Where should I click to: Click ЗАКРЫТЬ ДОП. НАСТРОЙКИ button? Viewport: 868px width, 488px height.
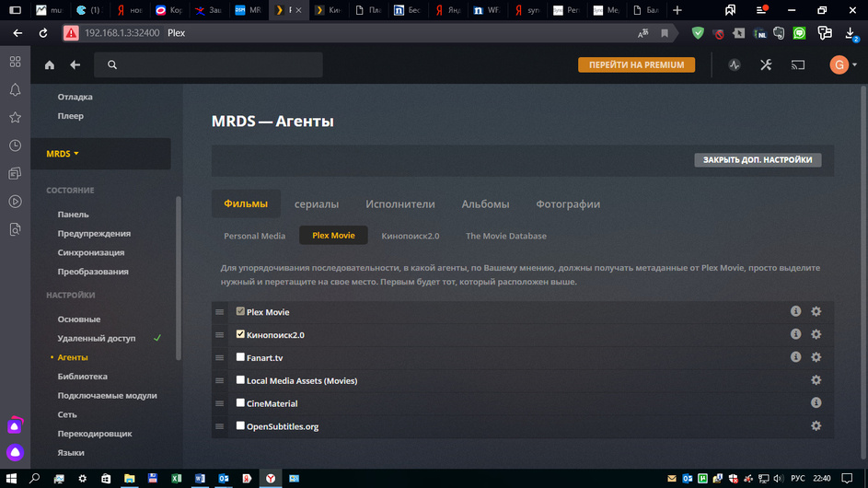click(758, 159)
